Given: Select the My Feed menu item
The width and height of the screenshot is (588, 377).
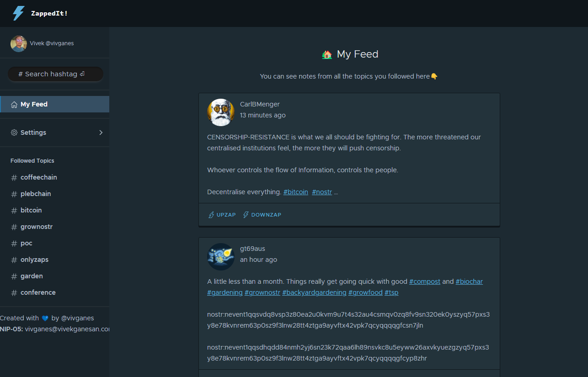Looking at the screenshot, I should point(34,104).
